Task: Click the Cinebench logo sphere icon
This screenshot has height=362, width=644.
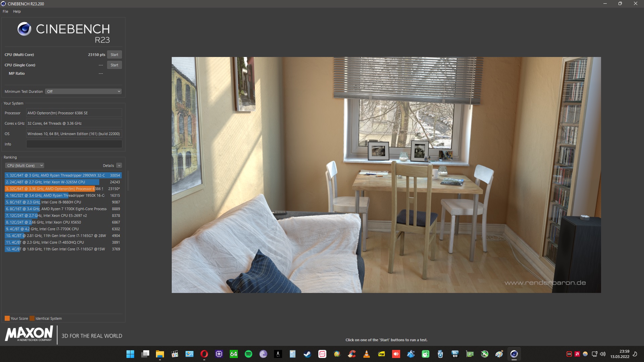Action: click(x=24, y=29)
